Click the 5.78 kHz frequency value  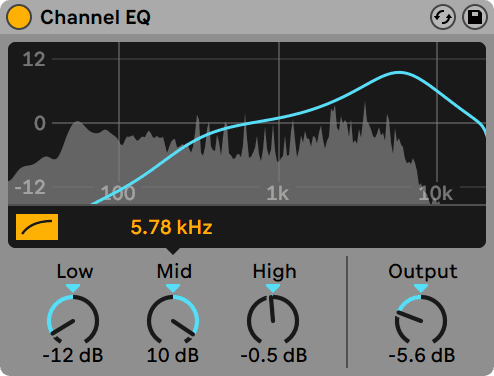171,227
